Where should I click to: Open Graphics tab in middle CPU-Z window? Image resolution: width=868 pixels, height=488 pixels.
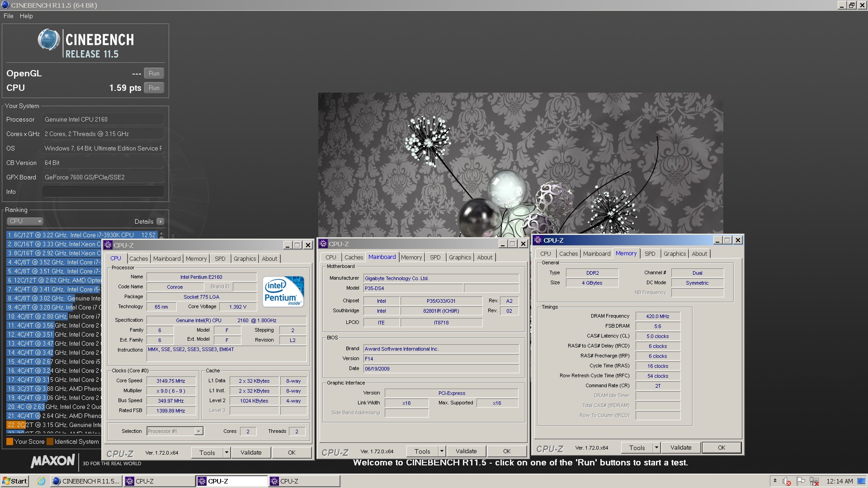point(460,257)
